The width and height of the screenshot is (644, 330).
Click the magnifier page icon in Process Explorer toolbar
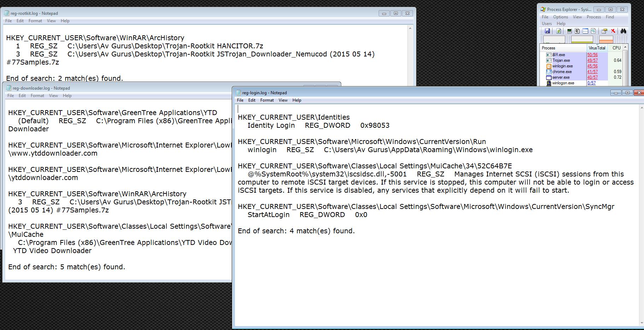593,31
